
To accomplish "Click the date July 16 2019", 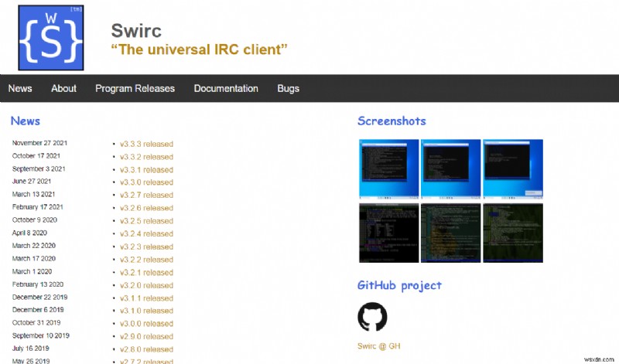I will [x=30, y=349].
